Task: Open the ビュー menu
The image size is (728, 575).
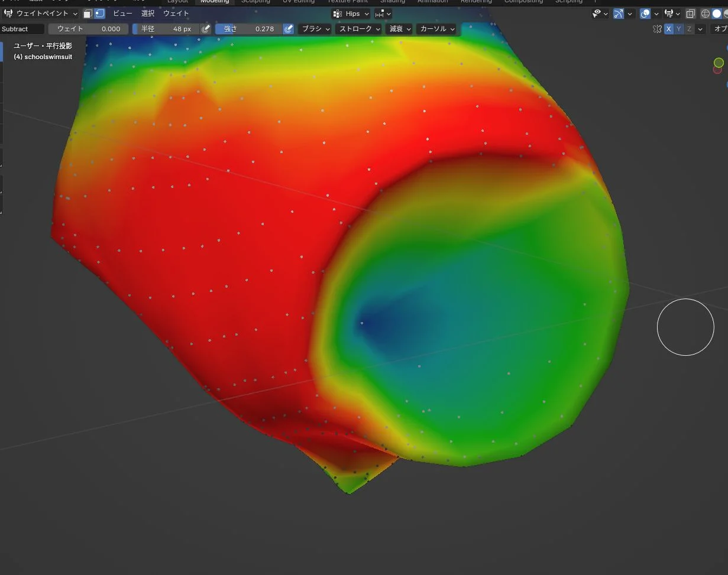Action: tap(122, 14)
